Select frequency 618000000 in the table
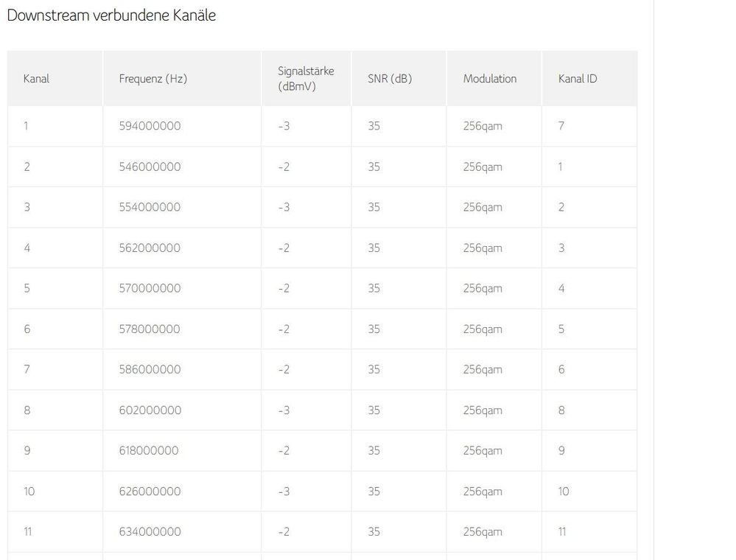736x560 pixels. click(x=149, y=450)
